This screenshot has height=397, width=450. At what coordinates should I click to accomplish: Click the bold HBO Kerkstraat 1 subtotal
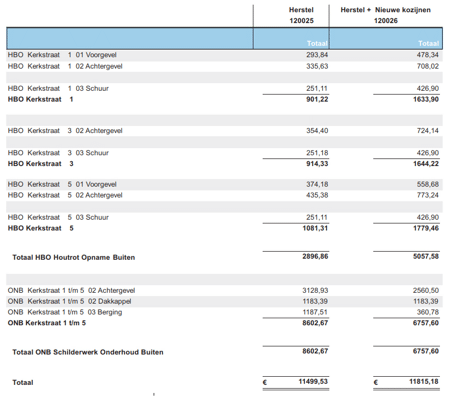[40, 99]
